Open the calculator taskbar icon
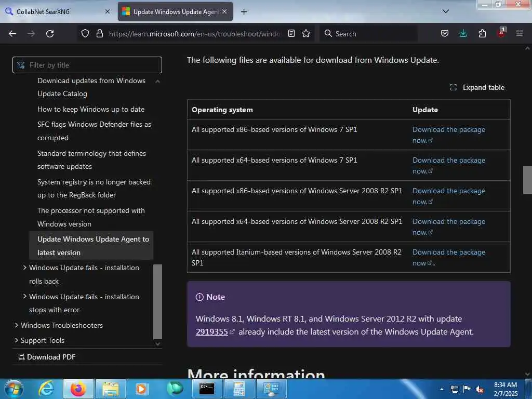 tap(238, 389)
